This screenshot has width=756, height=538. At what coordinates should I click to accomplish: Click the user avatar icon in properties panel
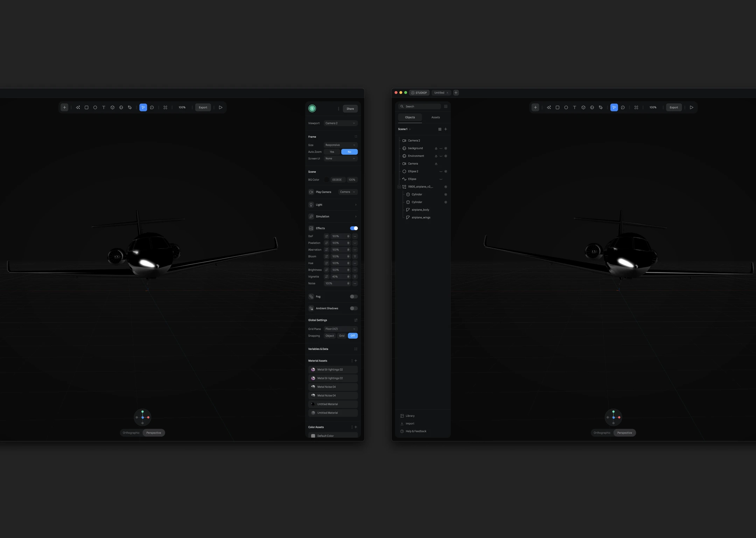click(x=312, y=109)
